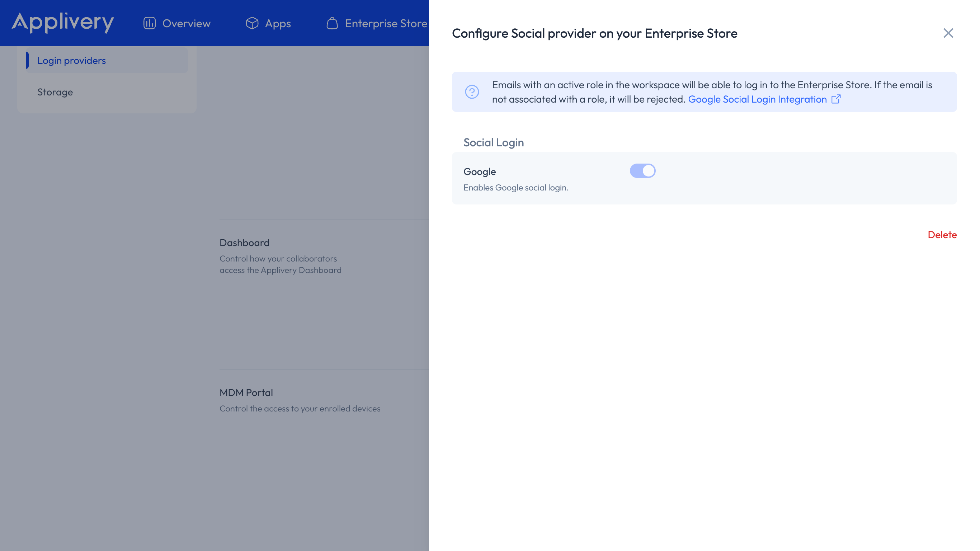Click the Social Login section heading

494,142
